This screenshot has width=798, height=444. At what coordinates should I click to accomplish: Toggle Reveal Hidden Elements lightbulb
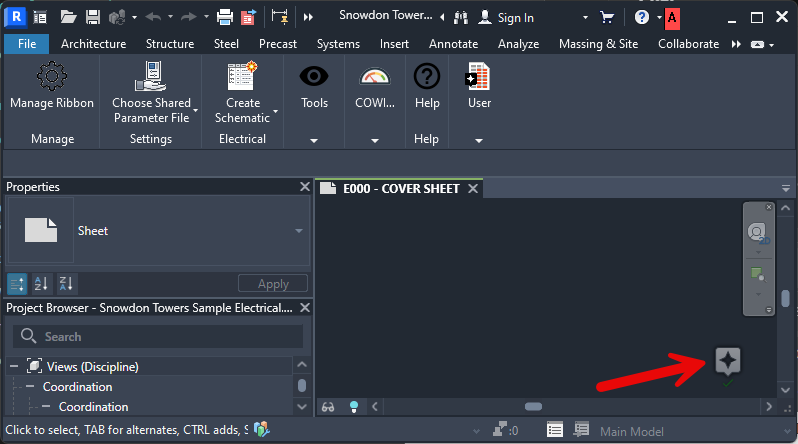(x=352, y=406)
